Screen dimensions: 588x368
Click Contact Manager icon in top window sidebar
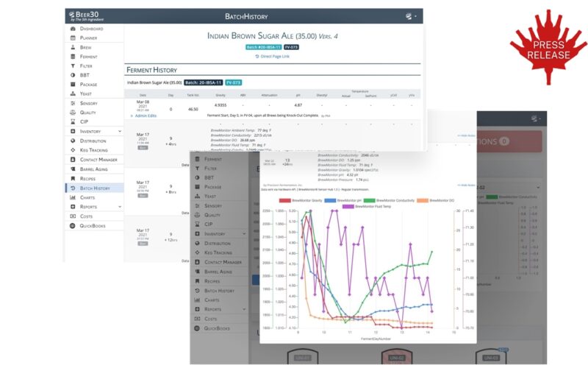(73, 160)
